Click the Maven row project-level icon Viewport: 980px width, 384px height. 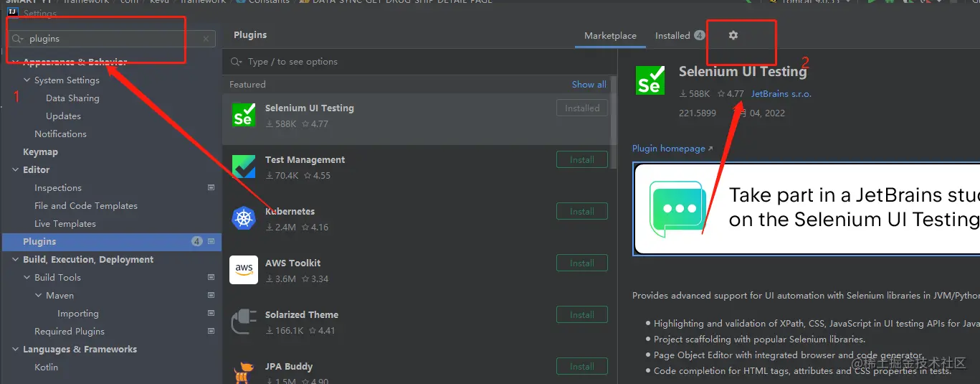click(x=211, y=295)
